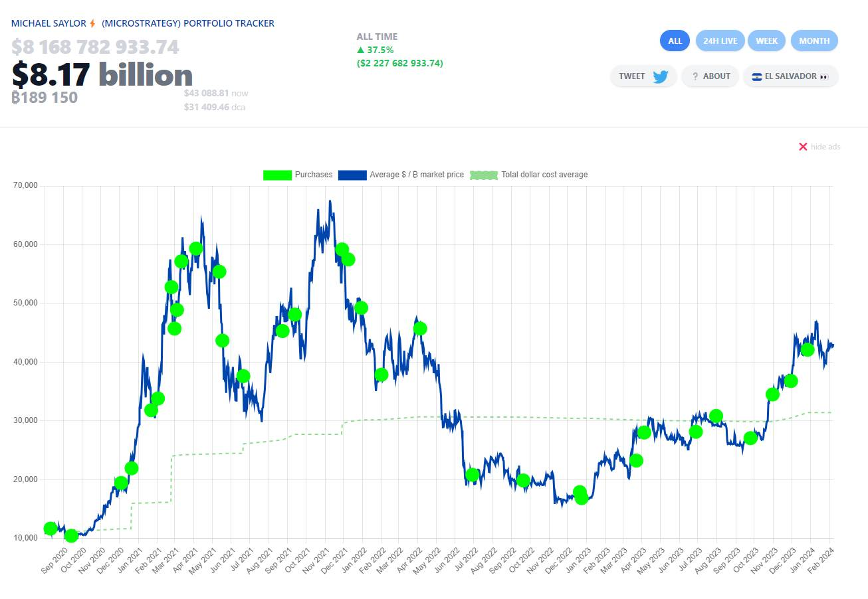Viewport: 868px width, 599px height.
Task: Switch to the WEEK view
Action: [766, 41]
